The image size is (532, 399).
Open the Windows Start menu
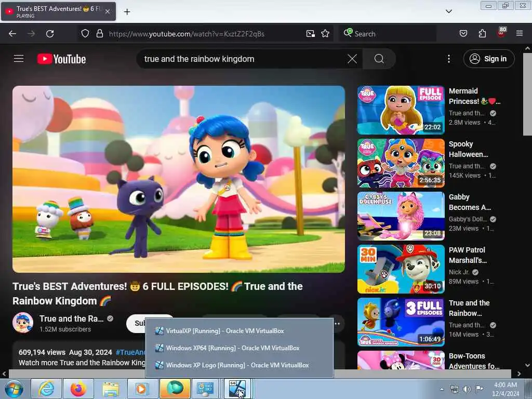coord(14,389)
